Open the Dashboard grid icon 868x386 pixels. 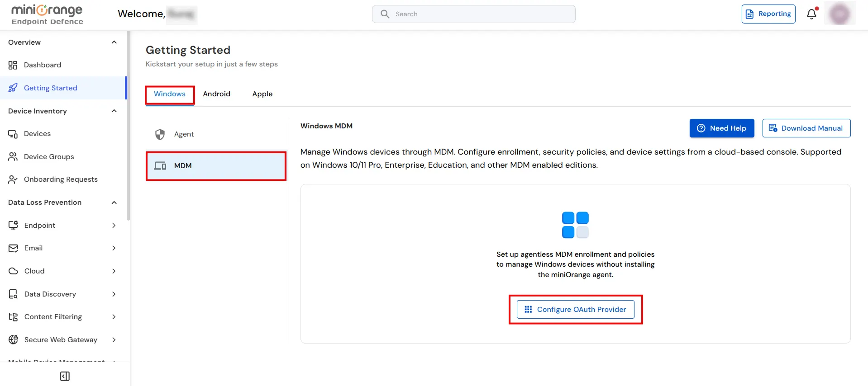point(13,65)
